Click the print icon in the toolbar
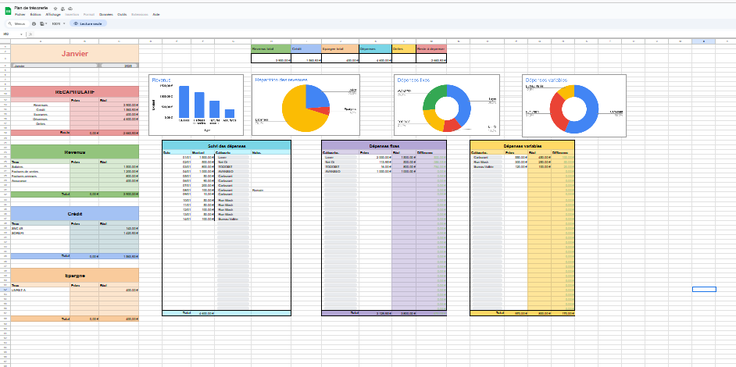 [34, 23]
